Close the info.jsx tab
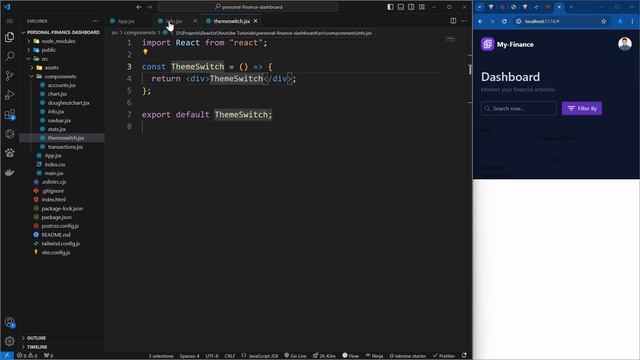This screenshot has height=360, width=640. click(x=195, y=21)
